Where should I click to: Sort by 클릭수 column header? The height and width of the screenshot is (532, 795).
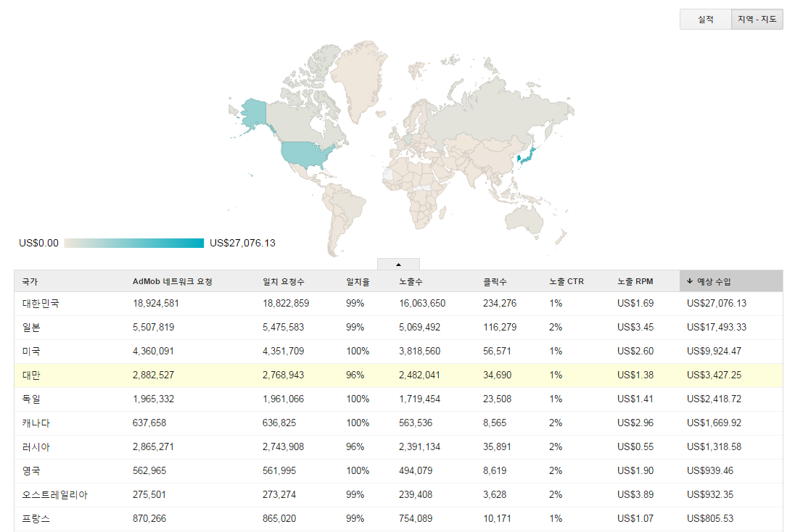pos(495,281)
